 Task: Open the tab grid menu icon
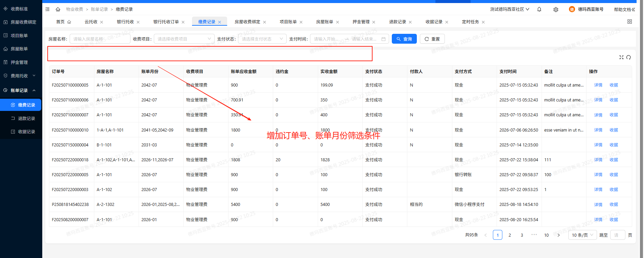coord(629,22)
